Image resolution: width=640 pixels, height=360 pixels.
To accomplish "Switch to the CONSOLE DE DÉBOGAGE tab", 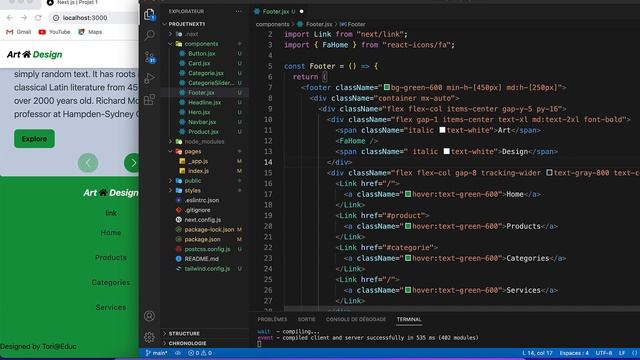I will click(x=356, y=320).
